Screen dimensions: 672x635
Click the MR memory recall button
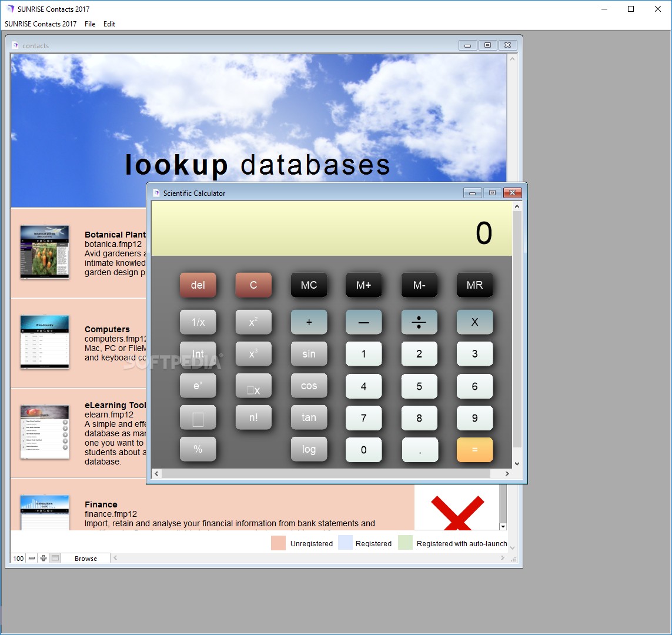(x=474, y=285)
